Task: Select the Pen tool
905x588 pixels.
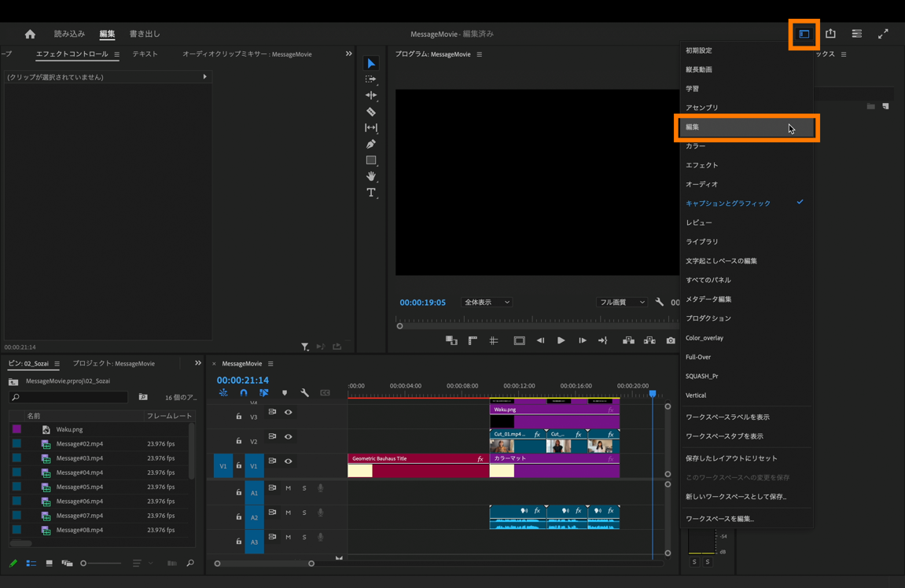Action: pos(371,144)
